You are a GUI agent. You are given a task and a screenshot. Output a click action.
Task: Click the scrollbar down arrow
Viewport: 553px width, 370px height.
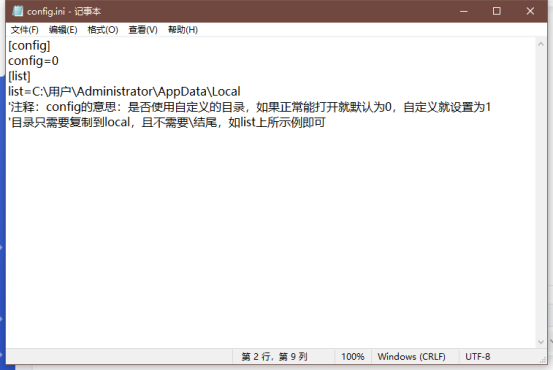[x=541, y=342]
